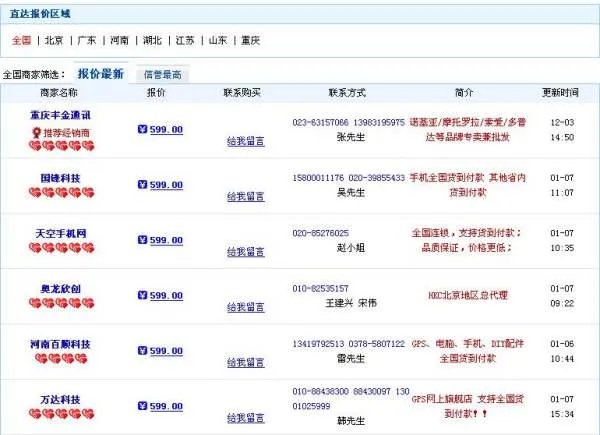Click 599.00 price for 河南百顺科技

pos(166,351)
